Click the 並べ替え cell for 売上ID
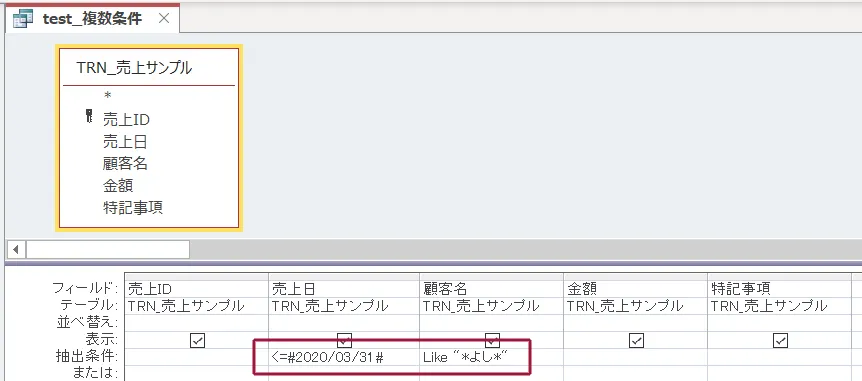862x381 pixels. (x=197, y=323)
